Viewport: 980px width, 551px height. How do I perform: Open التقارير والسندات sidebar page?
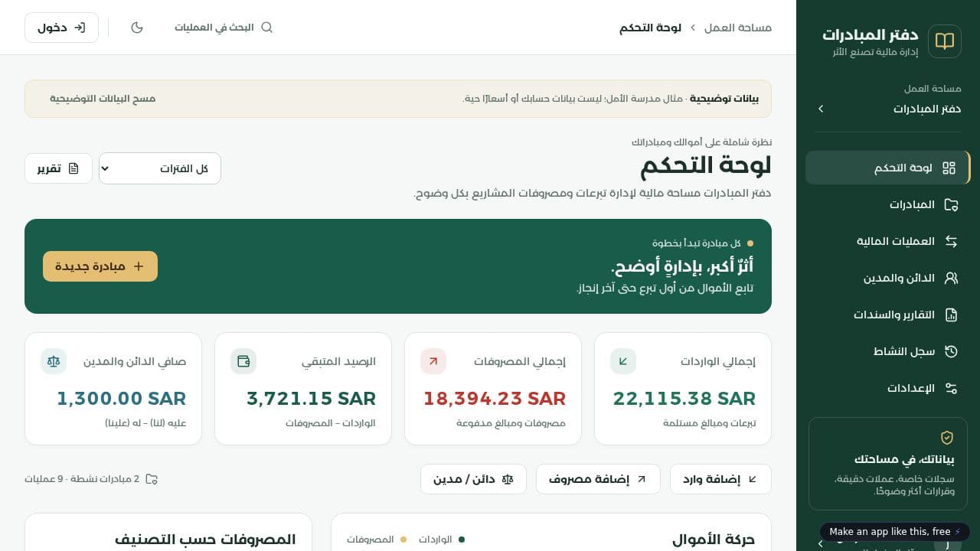pos(887,315)
